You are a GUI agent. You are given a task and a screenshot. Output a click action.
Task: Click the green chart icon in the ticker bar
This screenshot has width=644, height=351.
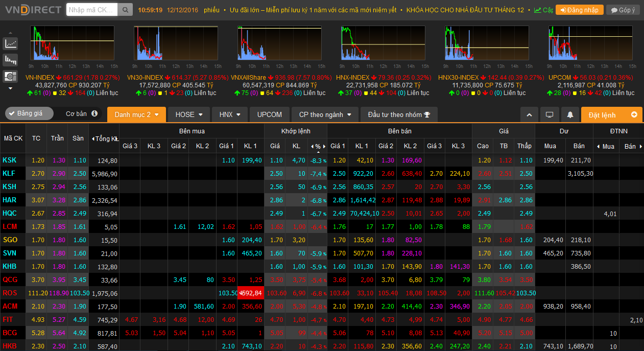tap(538, 10)
